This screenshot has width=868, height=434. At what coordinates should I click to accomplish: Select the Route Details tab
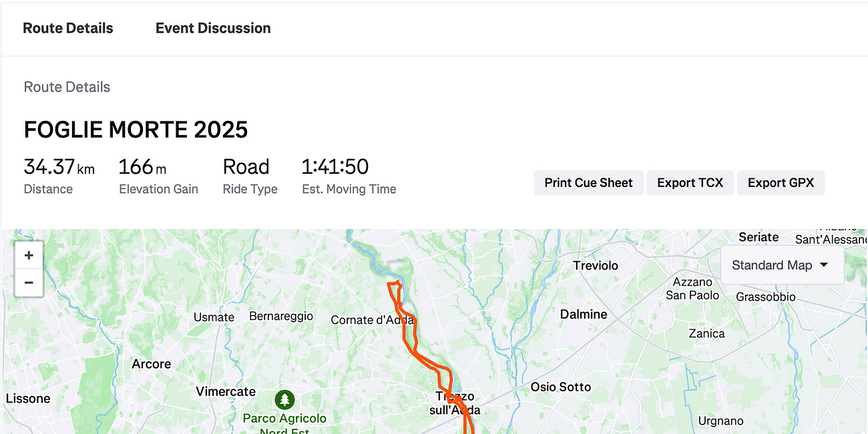[x=67, y=28]
